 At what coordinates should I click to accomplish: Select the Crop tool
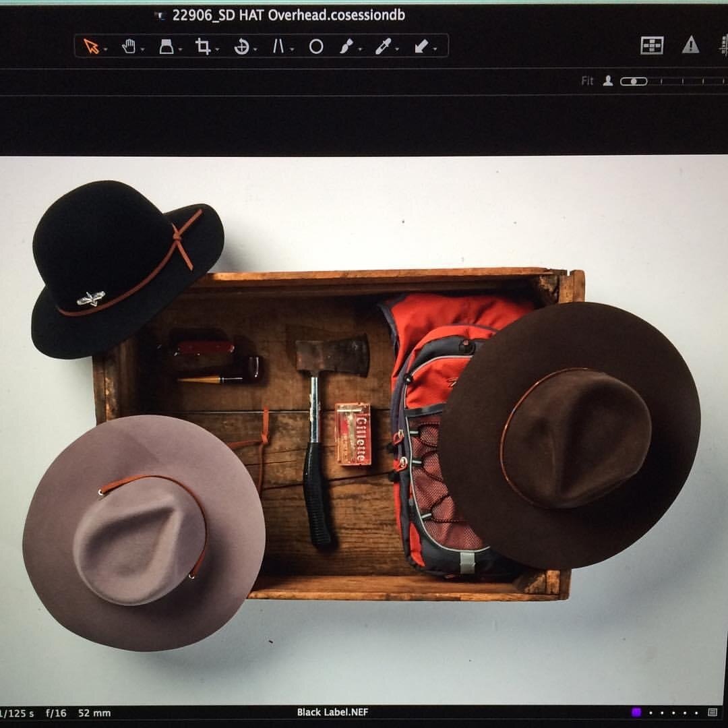(x=204, y=46)
